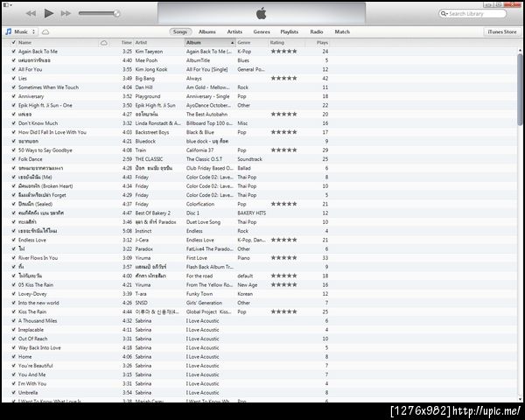Adjust the volume slider
The image size is (525, 420).
click(x=99, y=13)
